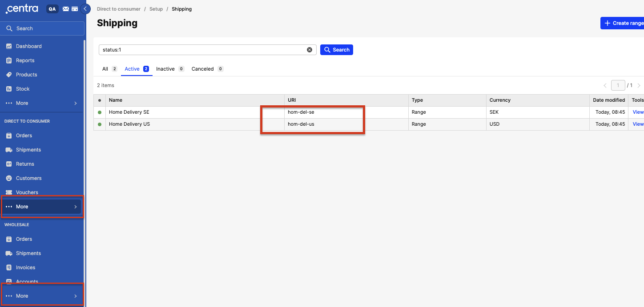Open Dashboard from the sidebar
The width and height of the screenshot is (644, 307).
[x=28, y=46]
